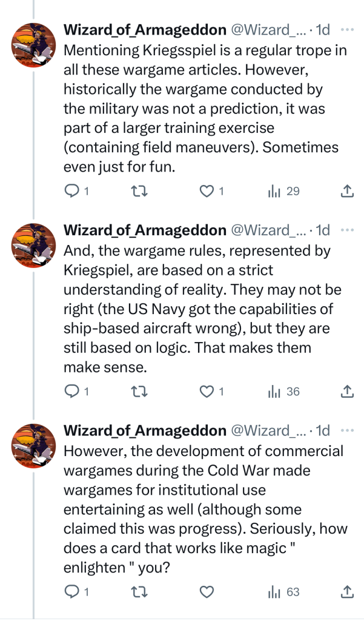Viewport: 364px width, 621px height.
Task: Reply to the commercial wargames tweet
Action: point(71,592)
